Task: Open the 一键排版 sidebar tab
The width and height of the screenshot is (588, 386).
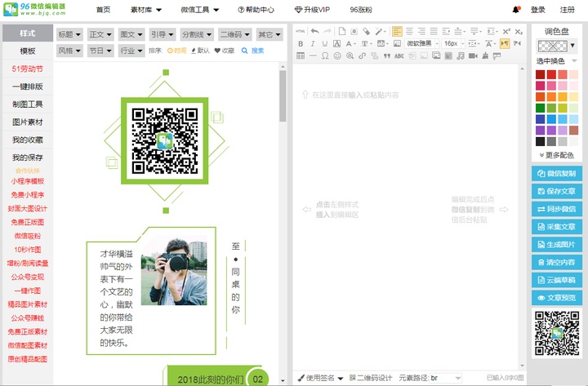Action: coord(28,87)
